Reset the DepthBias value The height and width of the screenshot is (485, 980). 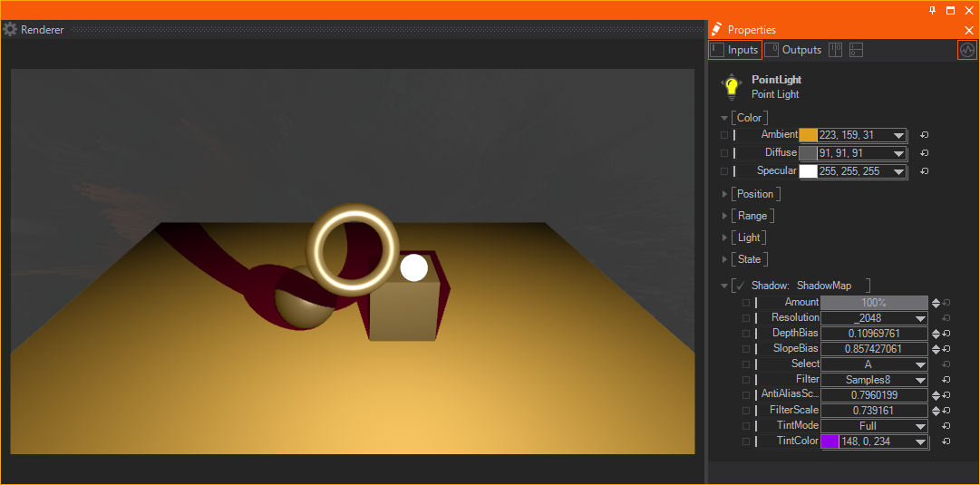pyautogui.click(x=946, y=334)
